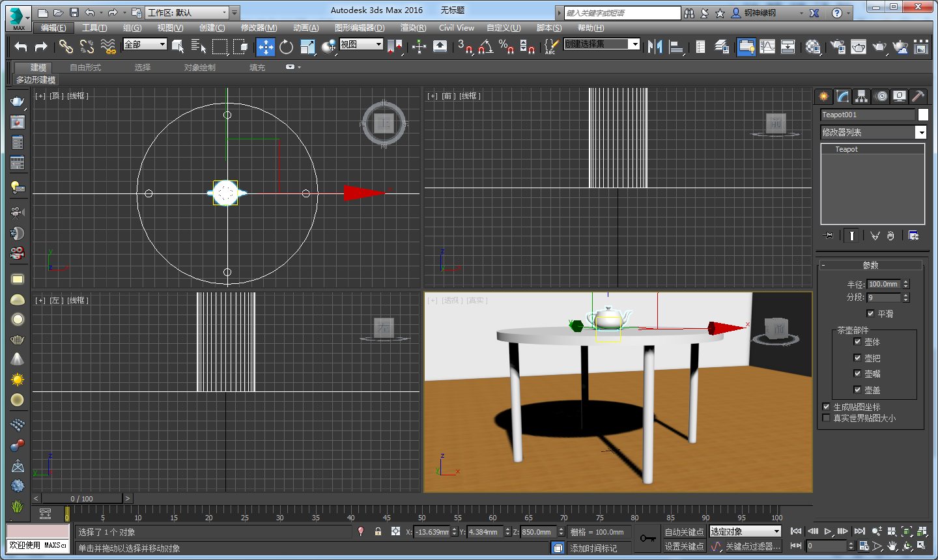
Task: Open the 渲染(R) menu
Action: [413, 28]
